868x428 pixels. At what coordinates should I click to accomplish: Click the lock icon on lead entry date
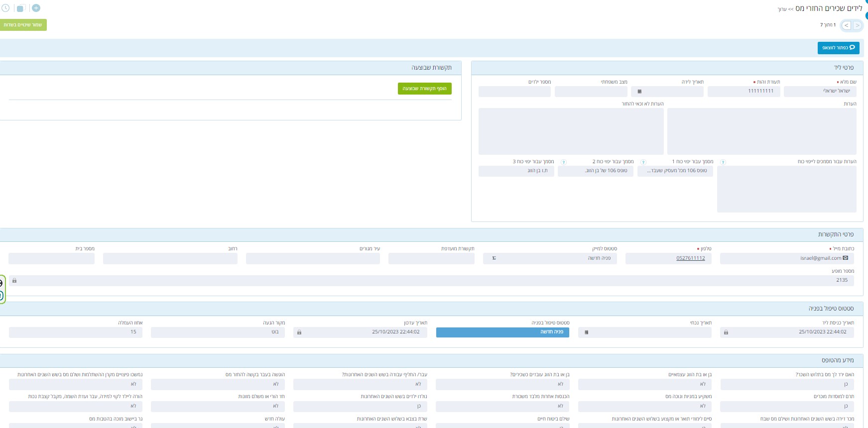(726, 332)
